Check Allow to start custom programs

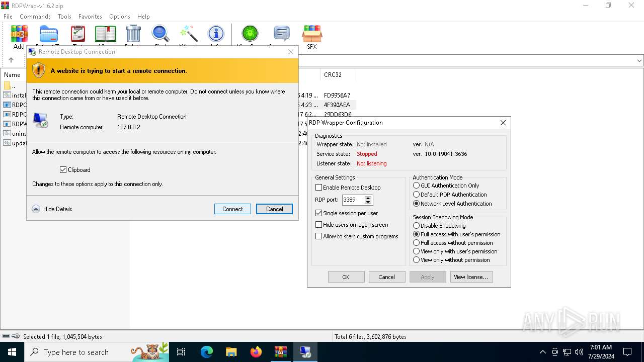click(318, 236)
